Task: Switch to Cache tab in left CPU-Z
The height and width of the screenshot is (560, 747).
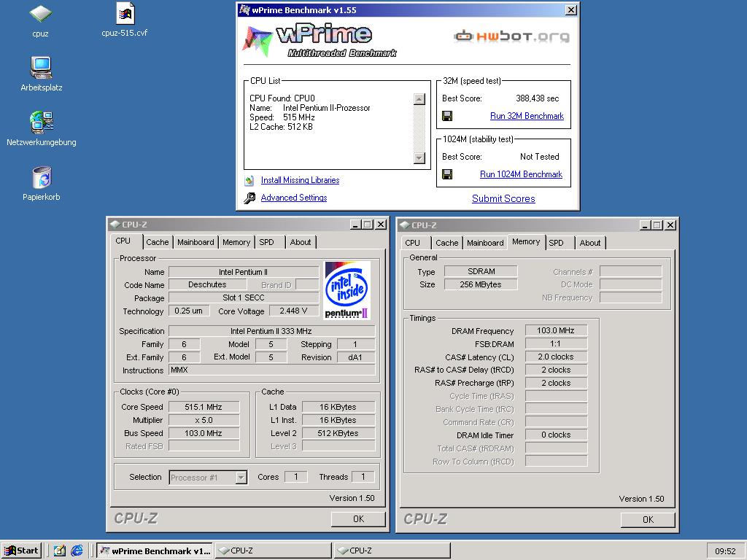Action: (x=158, y=242)
